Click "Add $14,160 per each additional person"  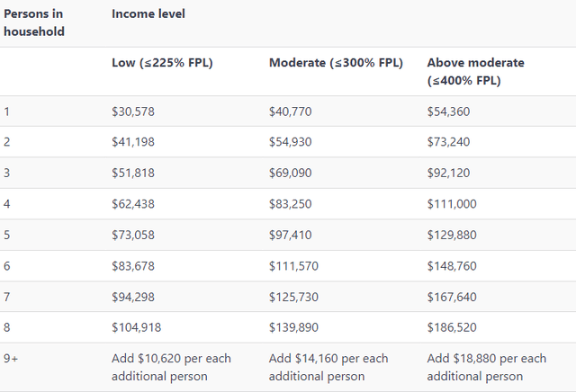tap(328, 367)
